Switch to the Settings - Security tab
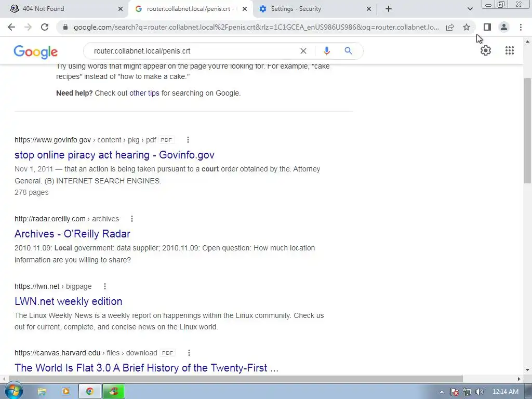Image resolution: width=532 pixels, height=399 pixels. point(314,9)
